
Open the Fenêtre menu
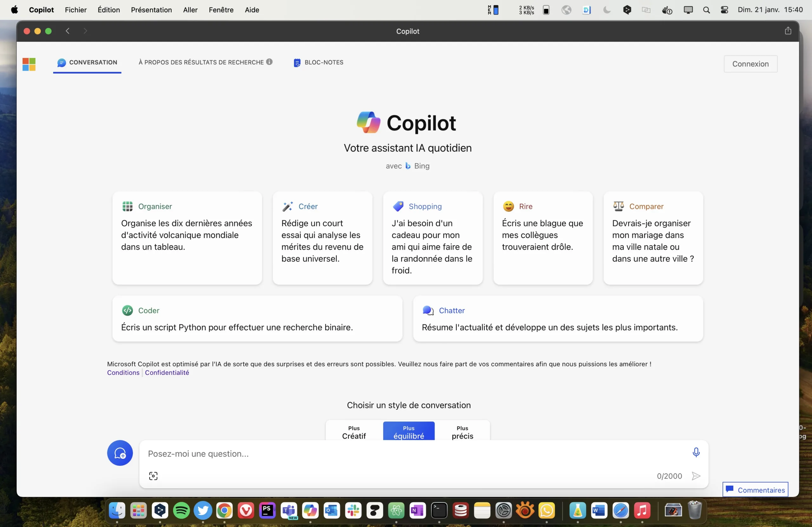click(221, 10)
